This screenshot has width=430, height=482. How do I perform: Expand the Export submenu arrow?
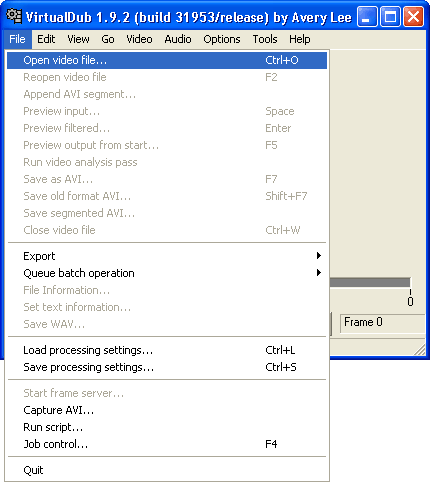319,256
